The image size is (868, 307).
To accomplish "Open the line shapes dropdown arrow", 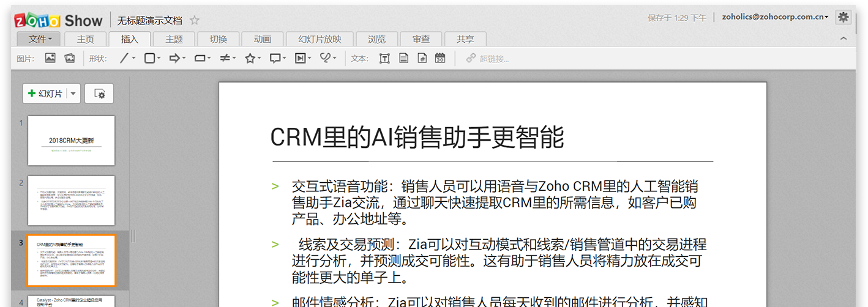I will click(133, 59).
